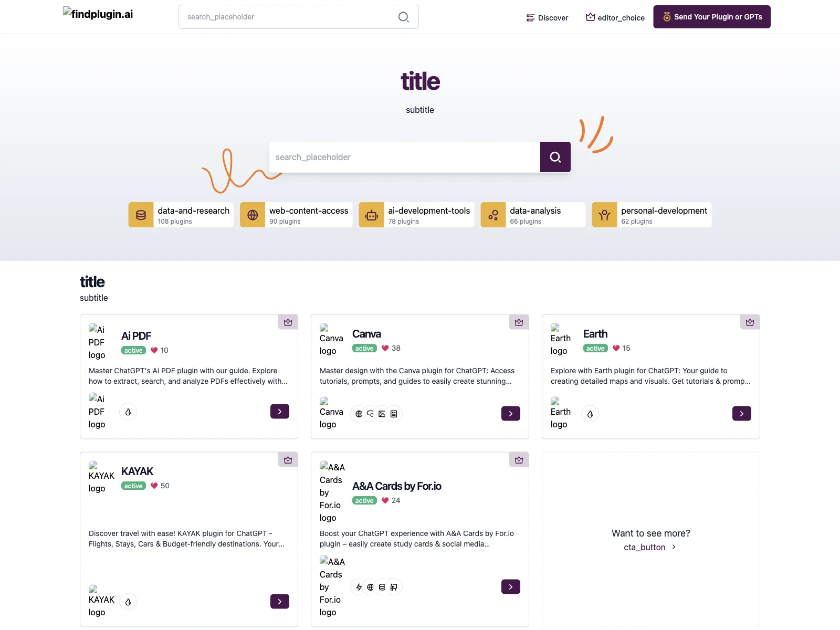The height and width of the screenshot is (630, 840).
Task: Open KAYAK card arrow button
Action: 280,602
